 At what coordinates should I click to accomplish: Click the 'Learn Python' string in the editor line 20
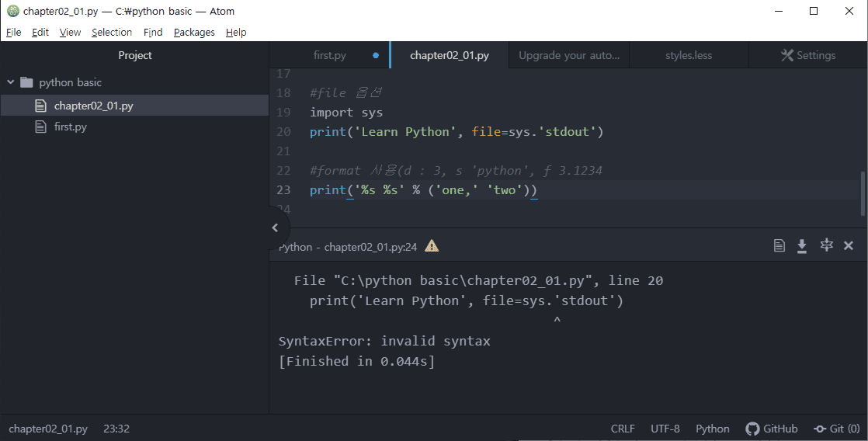[405, 132]
